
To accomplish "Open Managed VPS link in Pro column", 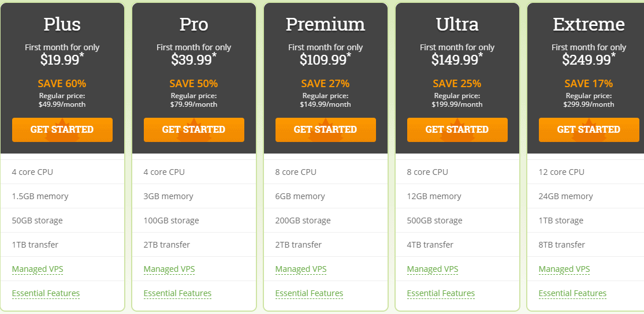I will click(x=169, y=269).
